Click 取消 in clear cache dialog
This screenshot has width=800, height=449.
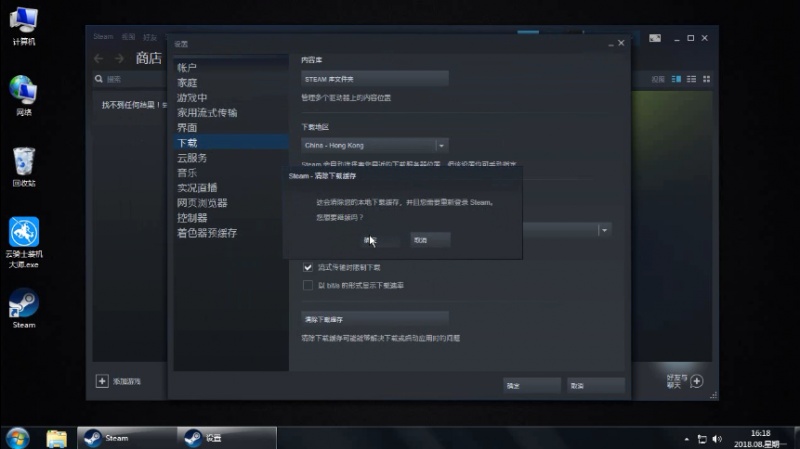[x=430, y=240]
